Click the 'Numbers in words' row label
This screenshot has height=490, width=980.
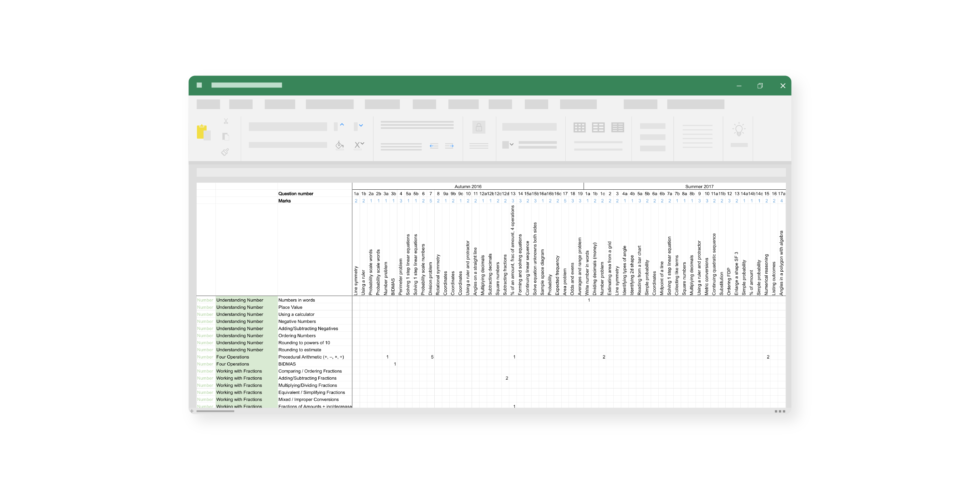pos(296,300)
